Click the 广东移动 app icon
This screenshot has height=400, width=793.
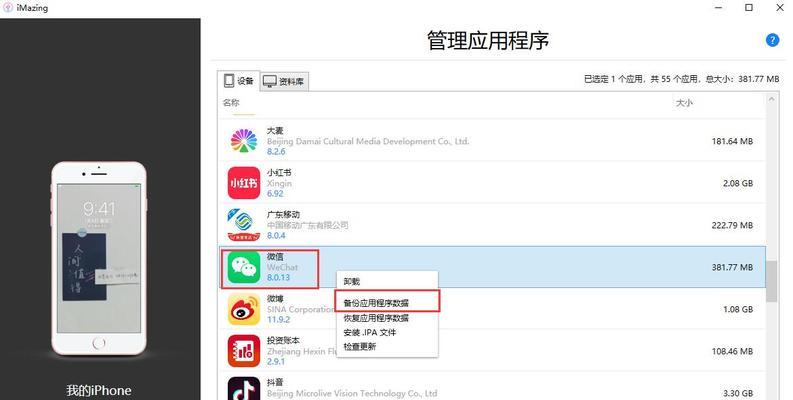tap(244, 225)
